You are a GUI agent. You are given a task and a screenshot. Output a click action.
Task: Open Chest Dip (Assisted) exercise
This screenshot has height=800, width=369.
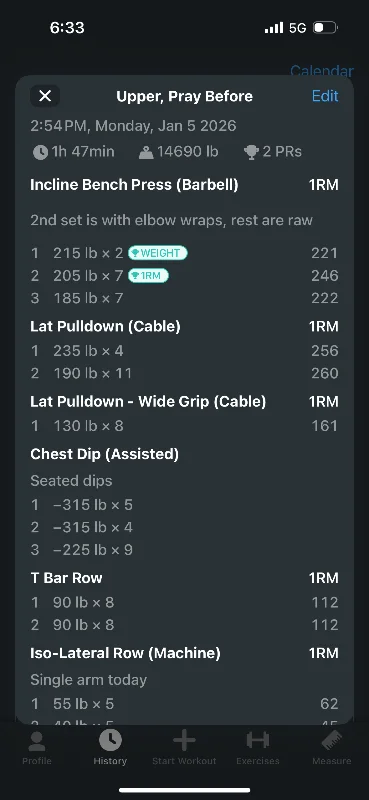click(105, 454)
